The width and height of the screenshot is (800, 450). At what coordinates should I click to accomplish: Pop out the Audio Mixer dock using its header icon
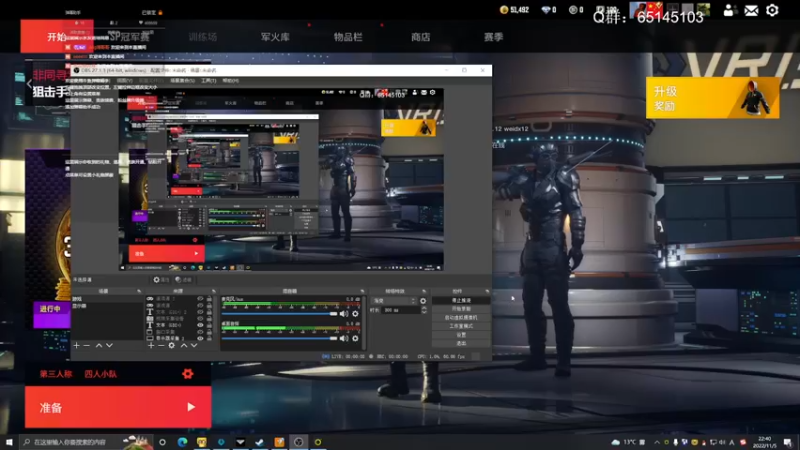[362, 291]
